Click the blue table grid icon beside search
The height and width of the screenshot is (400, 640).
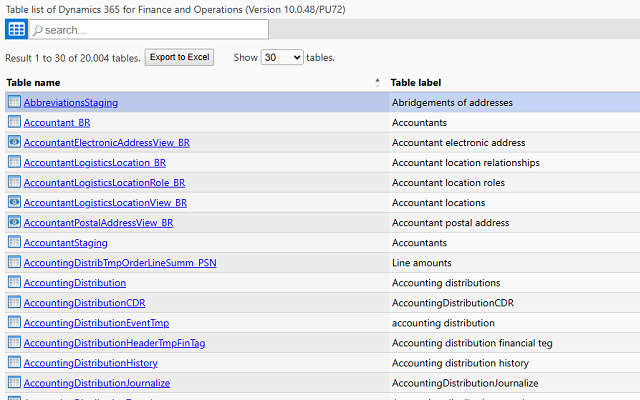(x=16, y=29)
